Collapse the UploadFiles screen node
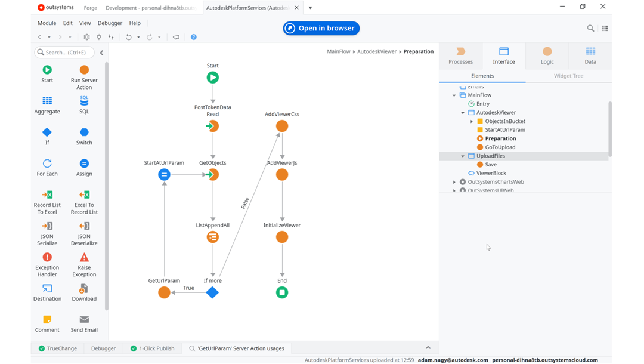644x364 pixels. (463, 156)
